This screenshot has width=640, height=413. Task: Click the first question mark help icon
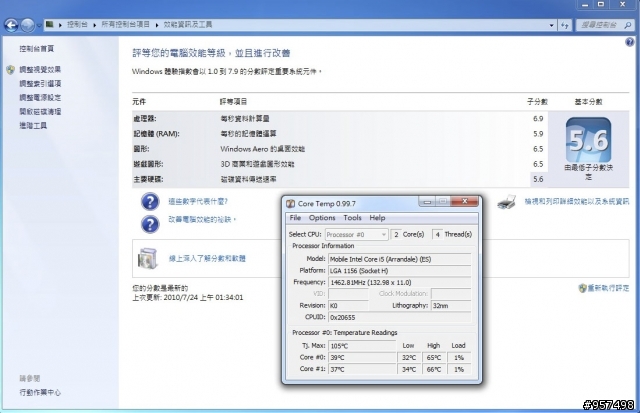(150, 202)
